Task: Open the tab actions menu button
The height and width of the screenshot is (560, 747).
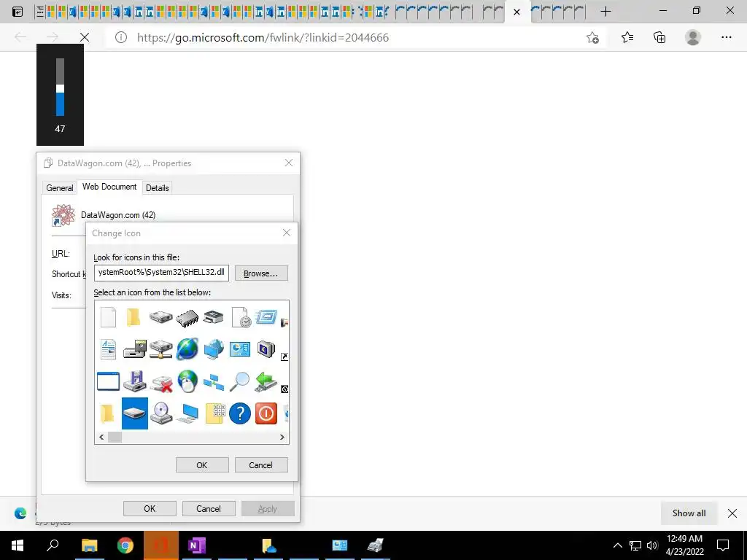Action: coord(18,12)
